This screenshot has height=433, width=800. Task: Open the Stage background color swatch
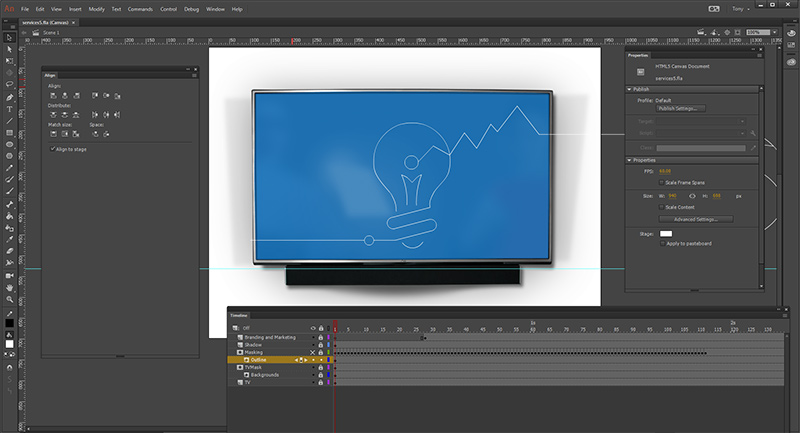(x=666, y=234)
